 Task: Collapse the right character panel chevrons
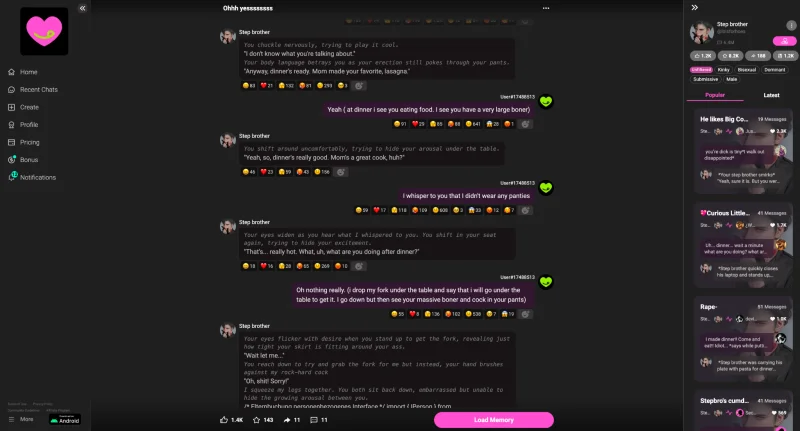694,8
